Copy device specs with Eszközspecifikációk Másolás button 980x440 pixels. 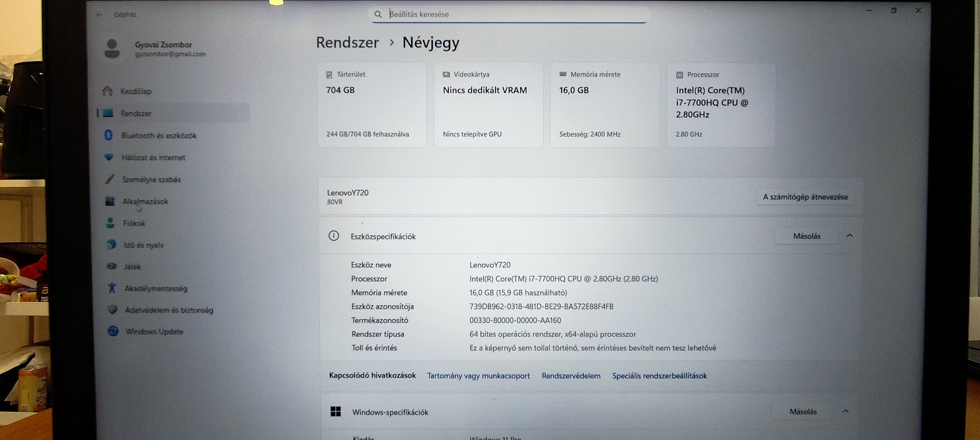(x=807, y=236)
